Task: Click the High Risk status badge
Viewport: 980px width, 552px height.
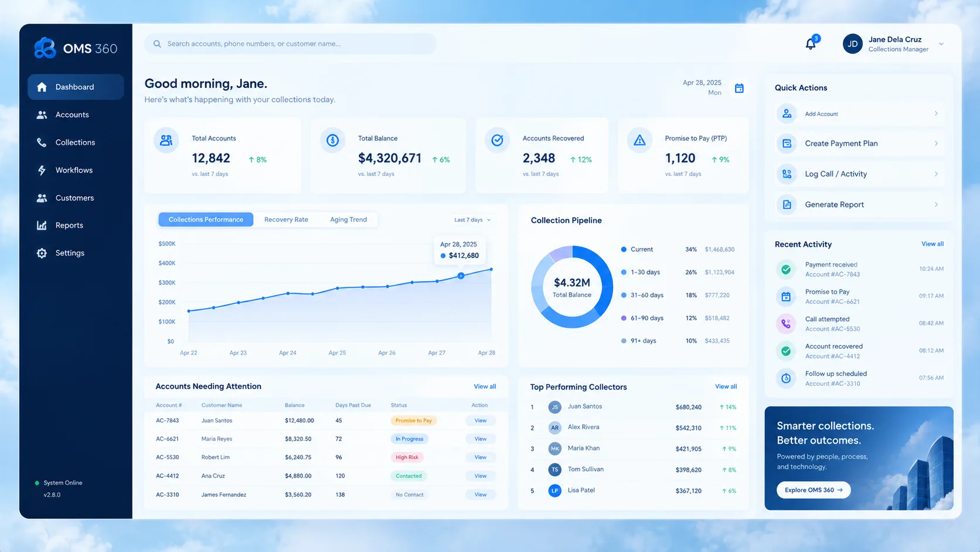Action: point(407,458)
